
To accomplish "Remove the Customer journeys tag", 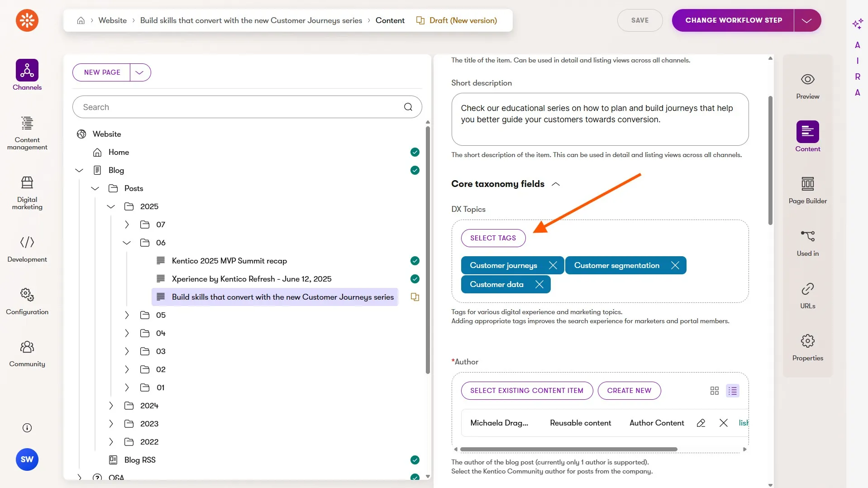I will [553, 265].
